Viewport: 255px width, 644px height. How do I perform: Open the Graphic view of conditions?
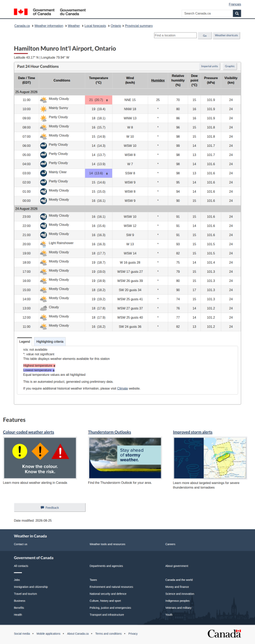point(230,66)
